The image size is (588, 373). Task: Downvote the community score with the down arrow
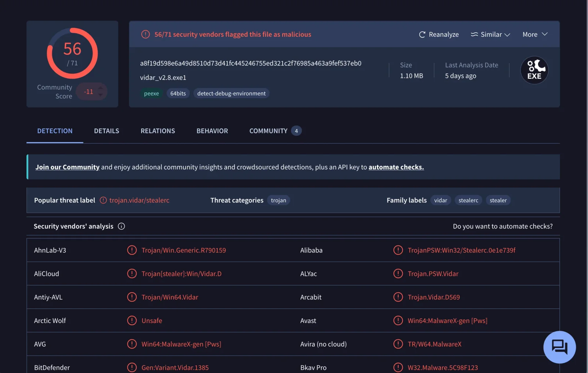coord(101,95)
